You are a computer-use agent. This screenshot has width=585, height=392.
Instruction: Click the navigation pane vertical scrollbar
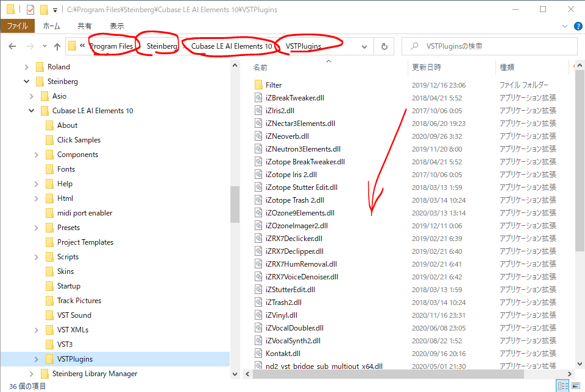coord(235,204)
